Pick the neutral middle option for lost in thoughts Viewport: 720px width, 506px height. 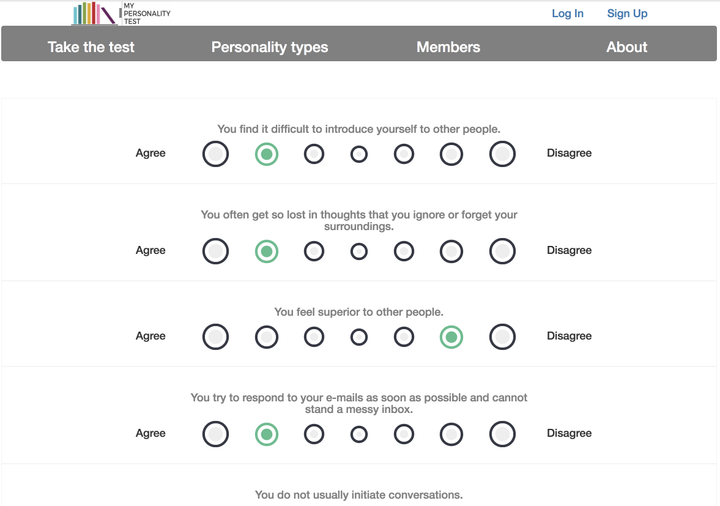coord(359,252)
